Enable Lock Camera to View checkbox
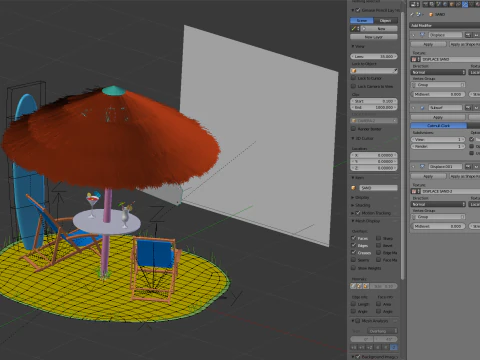Viewport: 480px width, 360px height. (353, 86)
